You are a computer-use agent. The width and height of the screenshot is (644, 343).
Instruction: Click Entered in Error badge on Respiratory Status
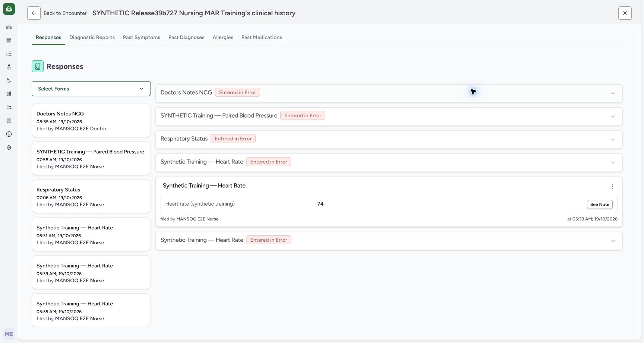(233, 139)
